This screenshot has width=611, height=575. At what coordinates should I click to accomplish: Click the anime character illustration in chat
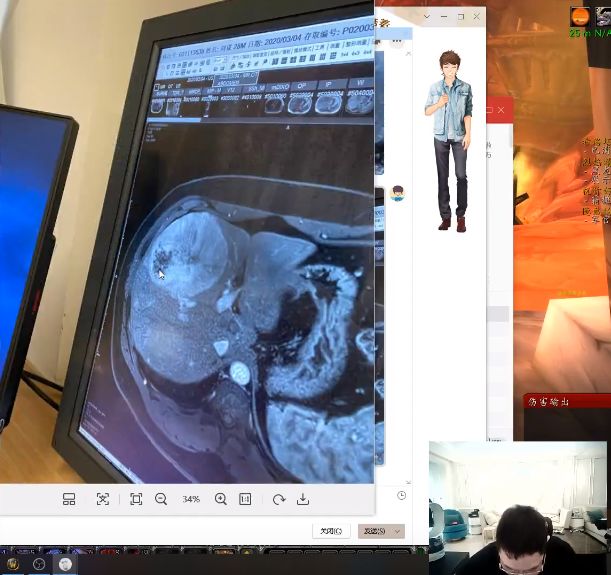pos(449,141)
